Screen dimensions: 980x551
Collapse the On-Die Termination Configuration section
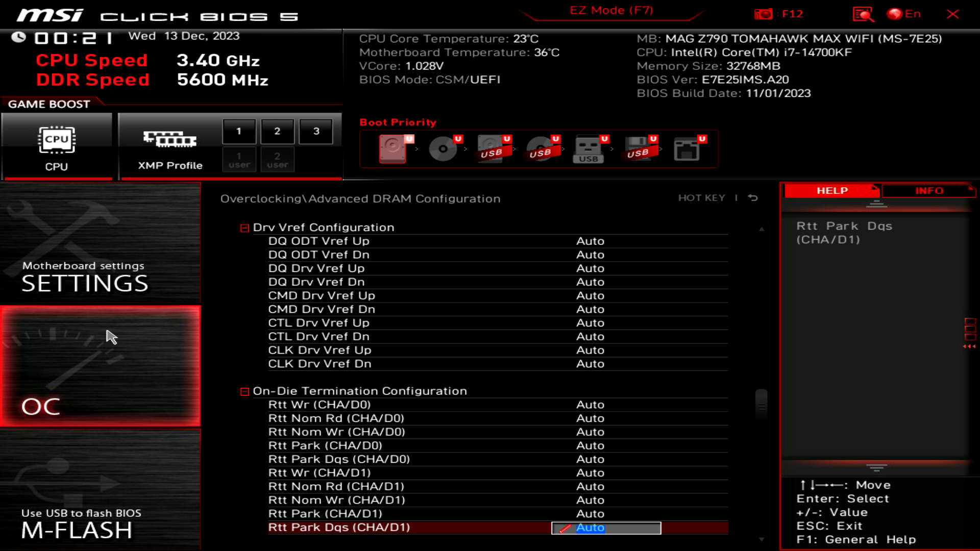244,391
